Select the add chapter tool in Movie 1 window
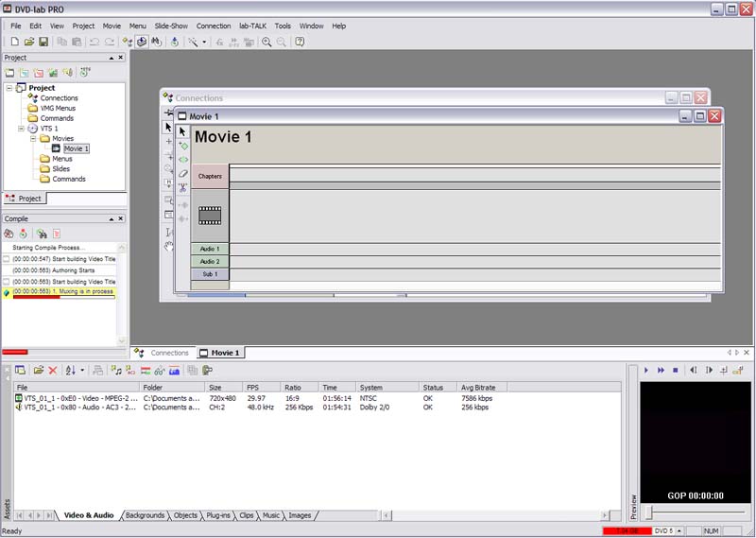This screenshot has width=756, height=538. 183,146
